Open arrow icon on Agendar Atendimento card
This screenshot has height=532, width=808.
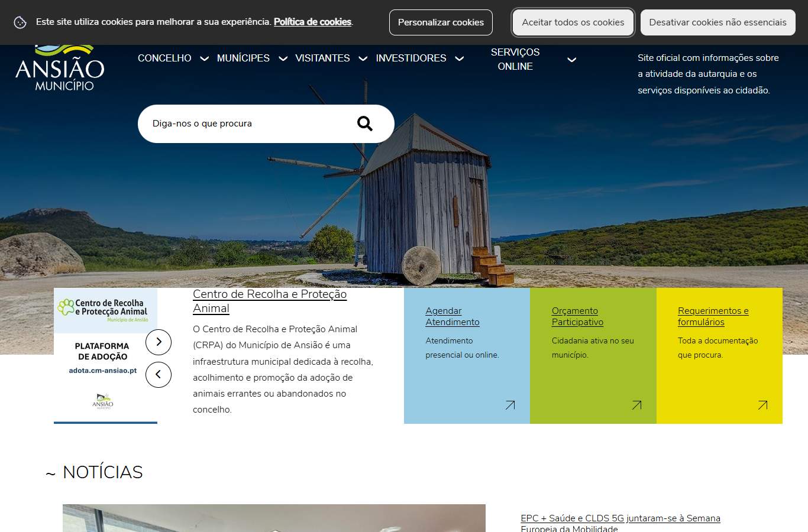[x=510, y=405]
